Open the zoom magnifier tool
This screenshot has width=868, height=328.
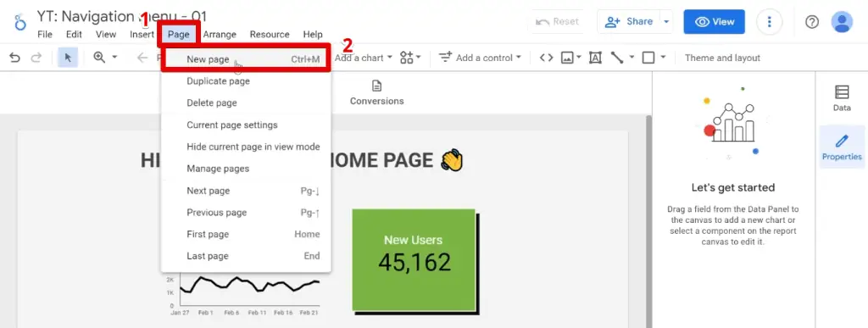100,57
